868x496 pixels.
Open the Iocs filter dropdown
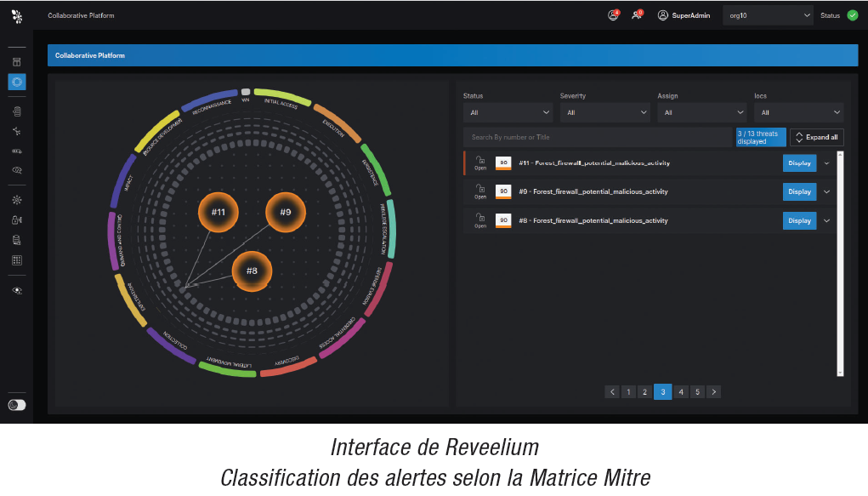(799, 112)
